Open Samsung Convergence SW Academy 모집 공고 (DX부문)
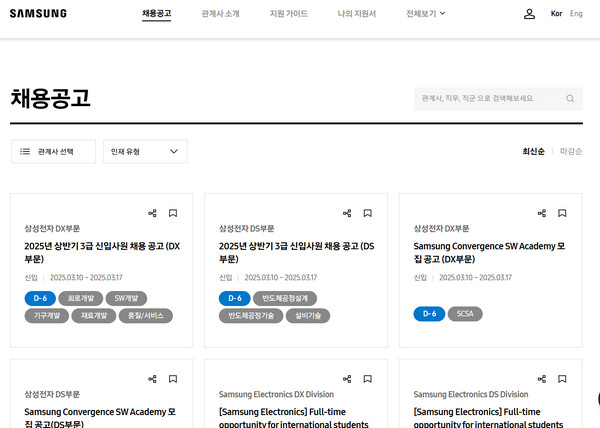 tap(489, 252)
